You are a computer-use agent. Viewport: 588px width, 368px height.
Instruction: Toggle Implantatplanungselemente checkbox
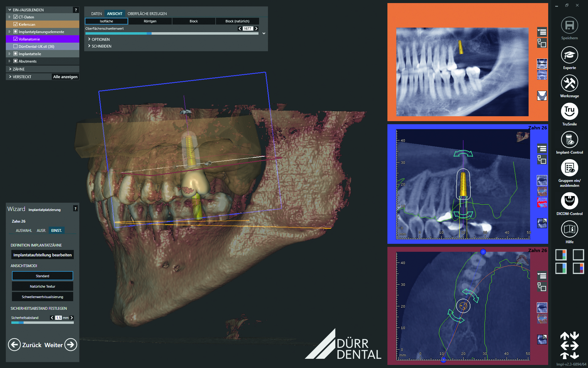[x=15, y=32]
